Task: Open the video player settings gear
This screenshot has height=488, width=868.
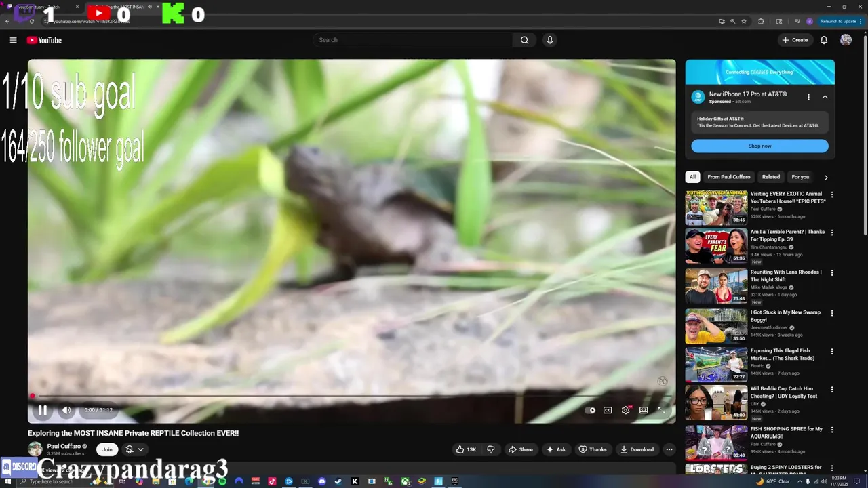Action: coord(626,410)
